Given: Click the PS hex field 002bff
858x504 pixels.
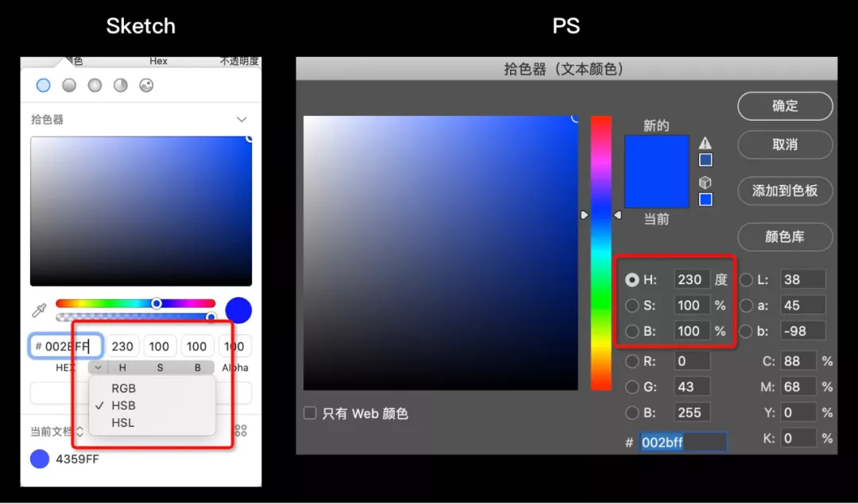Looking at the screenshot, I should pos(683,442).
